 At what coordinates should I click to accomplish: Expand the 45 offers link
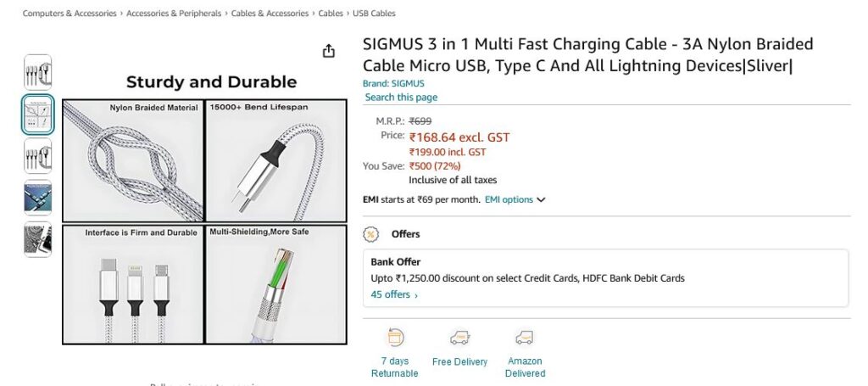pyautogui.click(x=393, y=295)
